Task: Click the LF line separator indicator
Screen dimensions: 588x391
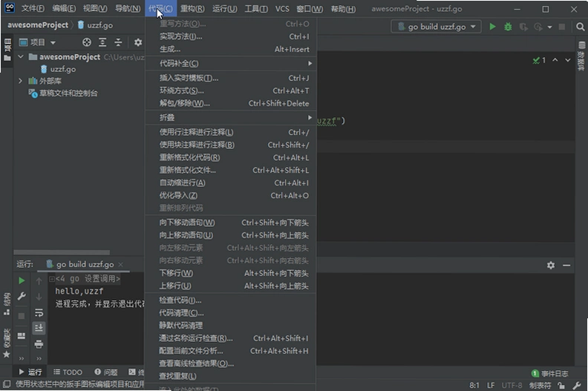Action: [491, 385]
